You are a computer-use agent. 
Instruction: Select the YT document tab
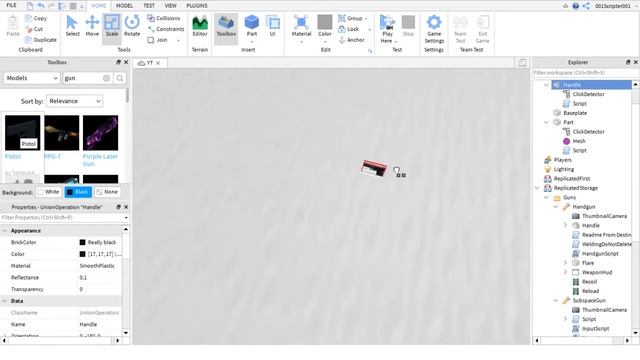(149, 63)
